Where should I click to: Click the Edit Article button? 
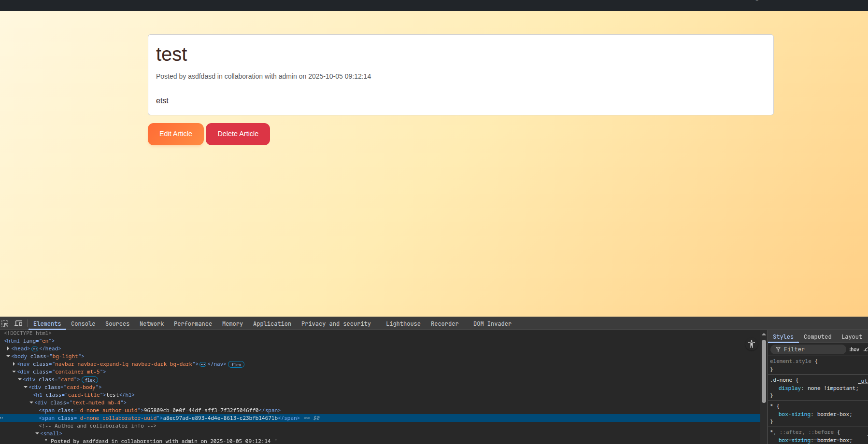coord(176,134)
